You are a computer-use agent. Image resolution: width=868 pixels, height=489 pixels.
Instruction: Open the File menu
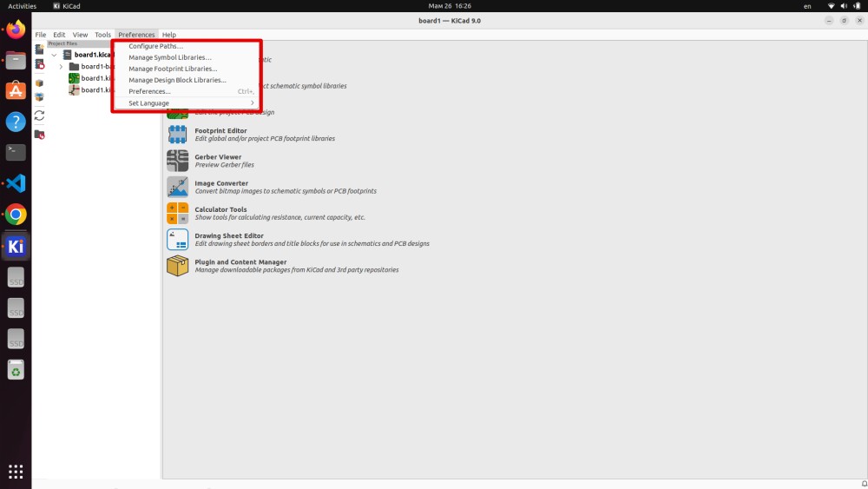point(41,35)
